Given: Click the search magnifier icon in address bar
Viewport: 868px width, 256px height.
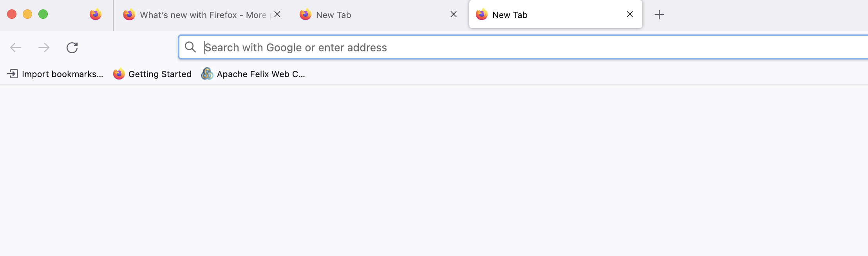Looking at the screenshot, I should (190, 47).
